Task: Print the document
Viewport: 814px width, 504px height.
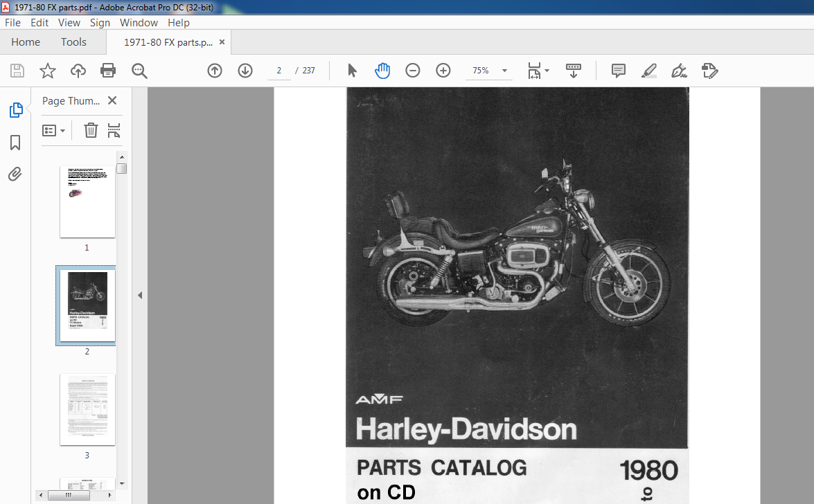Action: pyautogui.click(x=108, y=71)
